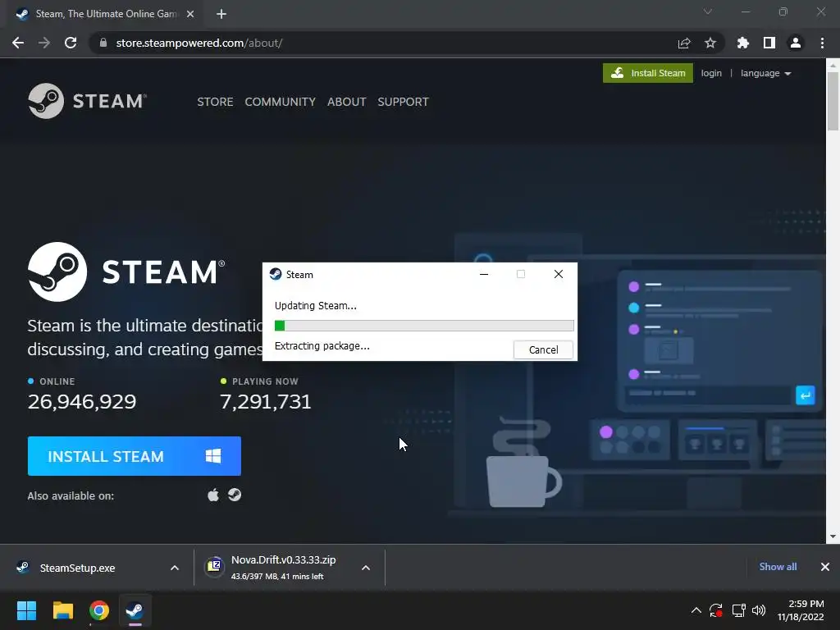This screenshot has width=840, height=630.
Task: Click the volume speaker tray icon
Action: [759, 610]
